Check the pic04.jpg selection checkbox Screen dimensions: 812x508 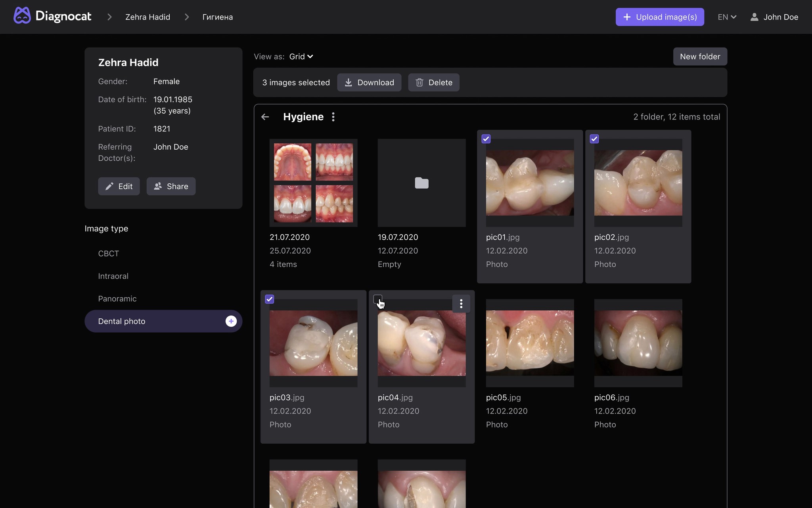click(377, 299)
